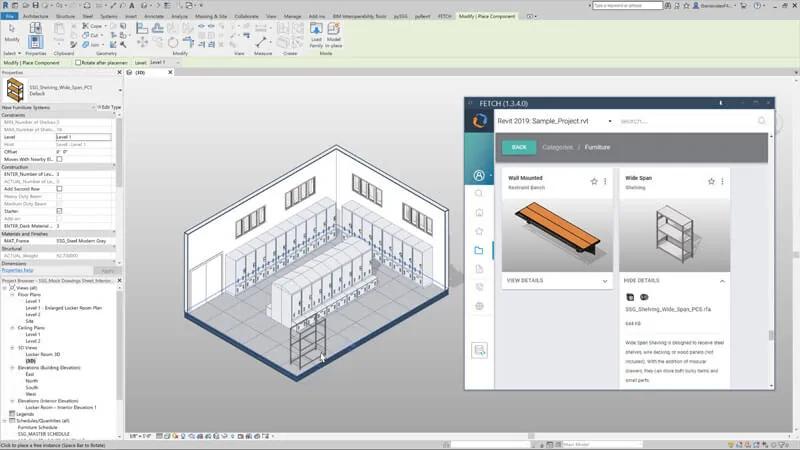
Task: Open the FETCH project selector dropdown
Action: pyautogui.click(x=610, y=121)
